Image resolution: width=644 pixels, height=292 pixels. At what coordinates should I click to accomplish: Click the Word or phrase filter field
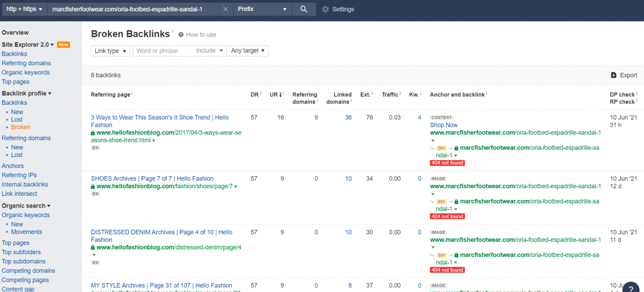click(x=163, y=50)
